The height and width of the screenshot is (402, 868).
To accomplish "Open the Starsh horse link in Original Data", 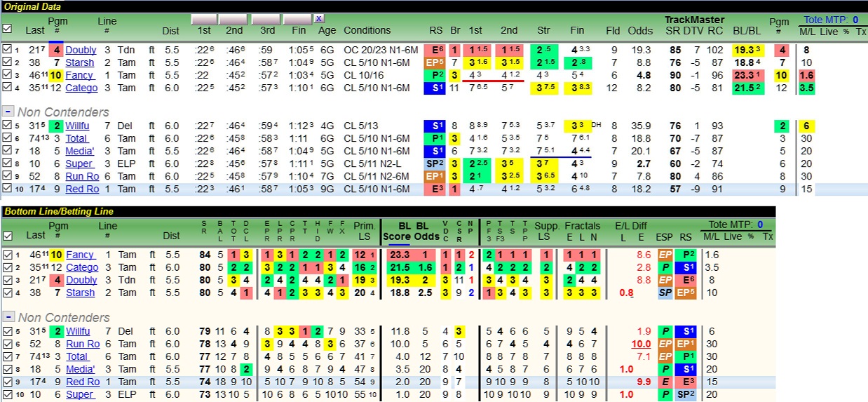I will click(x=80, y=62).
